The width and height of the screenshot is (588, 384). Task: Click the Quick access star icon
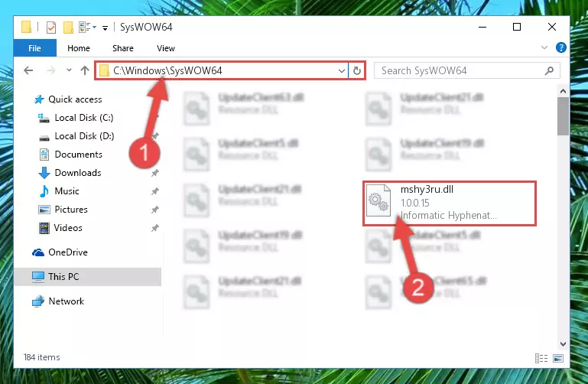[x=39, y=99]
